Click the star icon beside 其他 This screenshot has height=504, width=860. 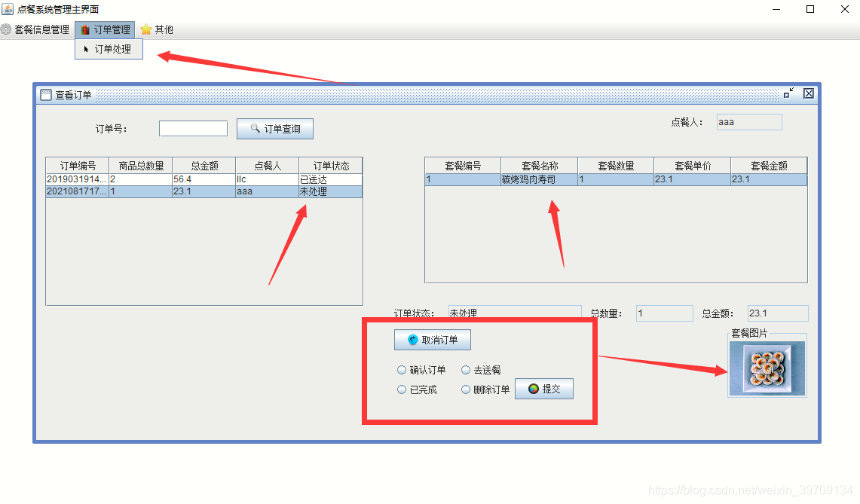coord(146,29)
